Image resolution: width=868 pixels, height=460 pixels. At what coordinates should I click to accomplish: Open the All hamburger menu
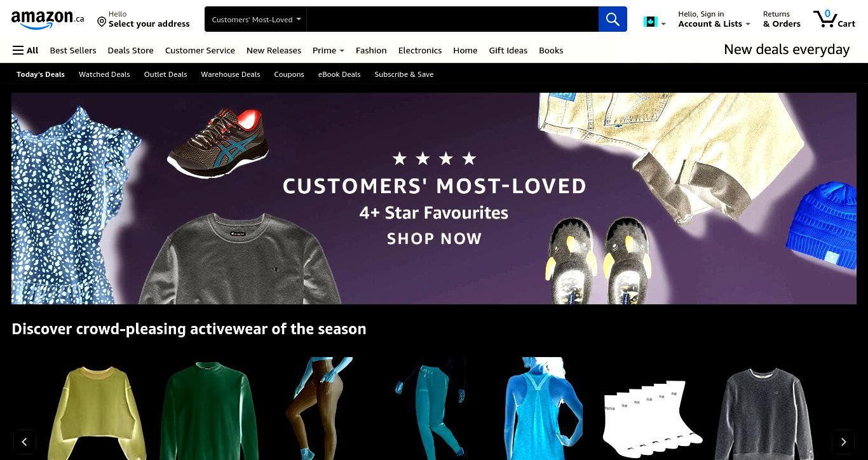coord(25,50)
